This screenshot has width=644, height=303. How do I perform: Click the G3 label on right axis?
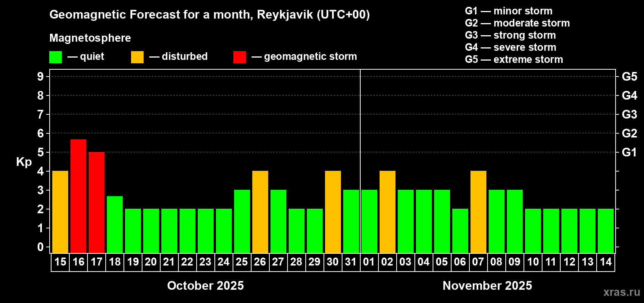coord(630,114)
